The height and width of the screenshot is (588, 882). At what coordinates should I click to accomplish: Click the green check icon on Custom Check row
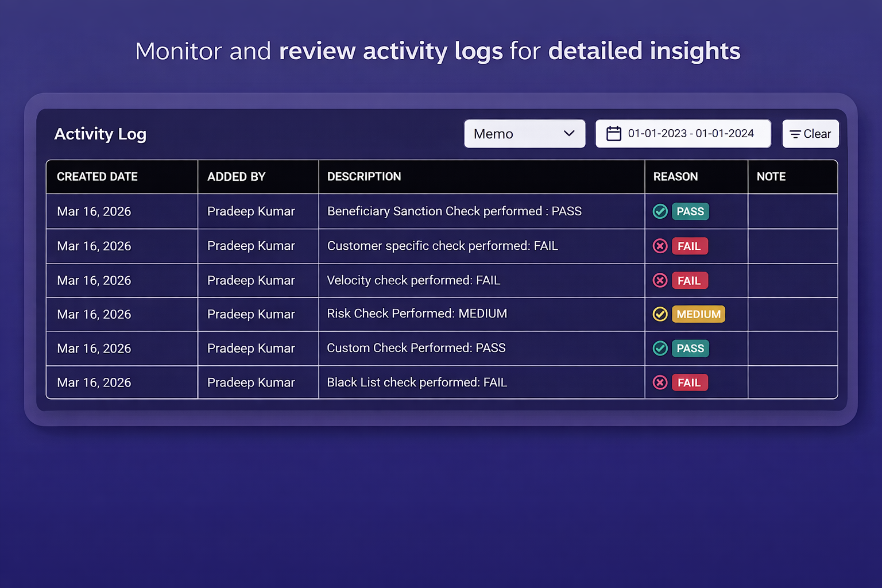(x=660, y=348)
